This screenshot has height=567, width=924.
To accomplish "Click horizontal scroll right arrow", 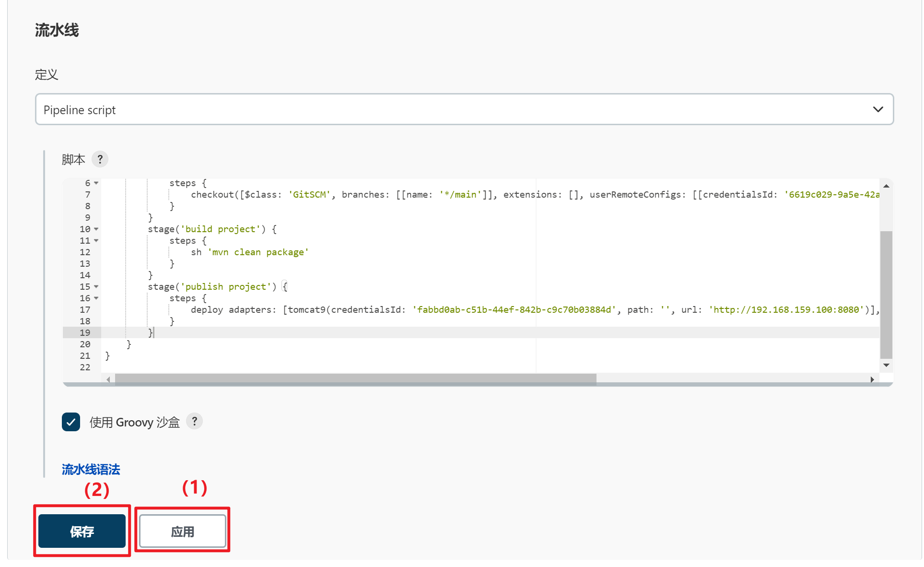I will coord(872,379).
